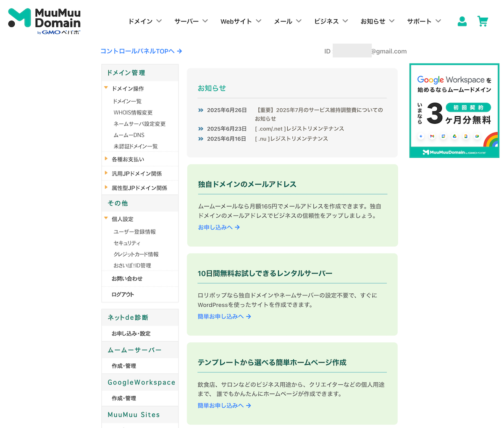This screenshot has height=428, width=504.
Task: Open ネームサーバ設定変更 in the sidebar
Action: [x=139, y=124]
